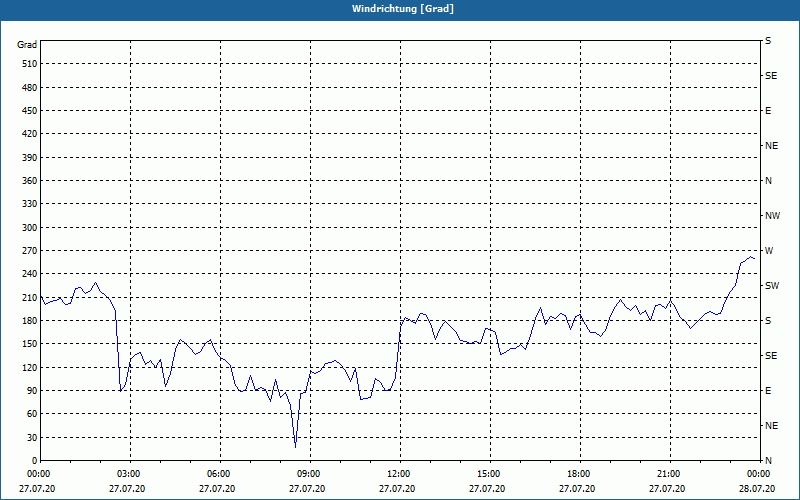Choose the 240 y-axis label
The image size is (800, 500).
click(31, 274)
